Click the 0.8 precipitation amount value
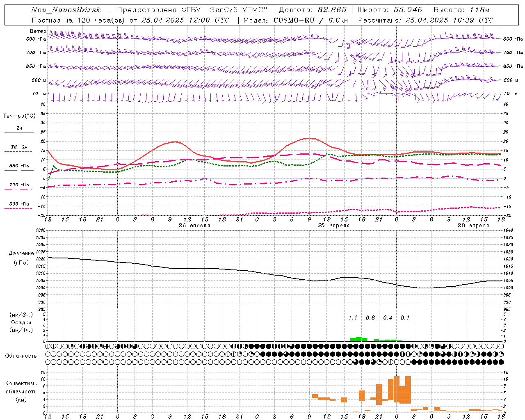 coord(370,318)
